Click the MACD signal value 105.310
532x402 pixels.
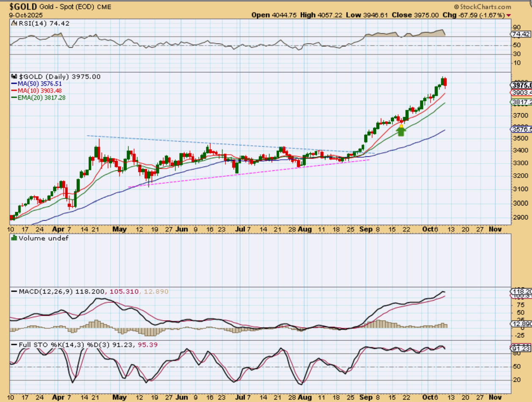pos(125,292)
